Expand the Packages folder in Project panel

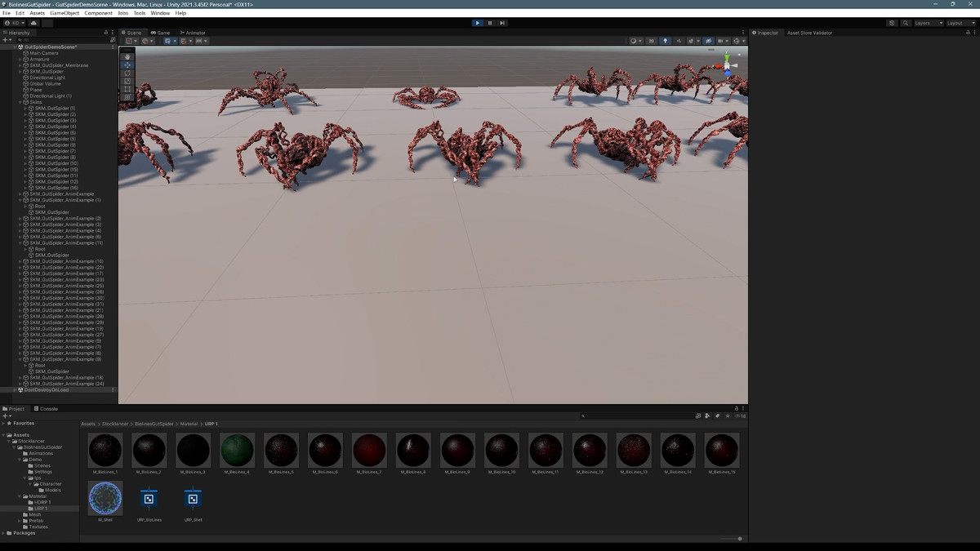point(4,533)
